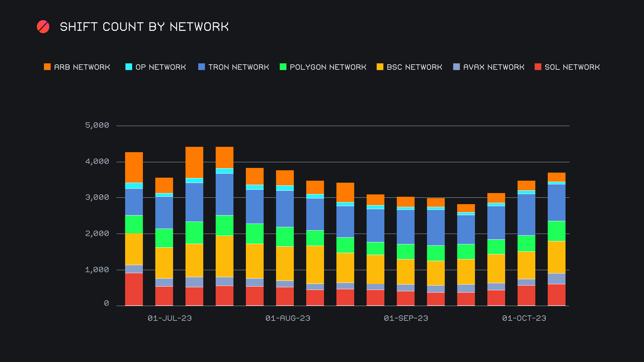644x362 pixels.
Task: Click the ARB Network orange legend swatch
Action: (47, 67)
